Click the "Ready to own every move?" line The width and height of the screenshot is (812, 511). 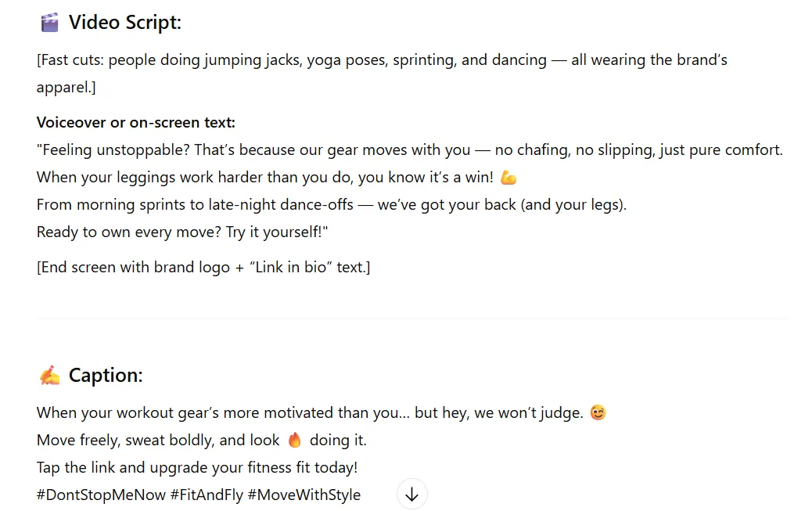[x=181, y=232]
